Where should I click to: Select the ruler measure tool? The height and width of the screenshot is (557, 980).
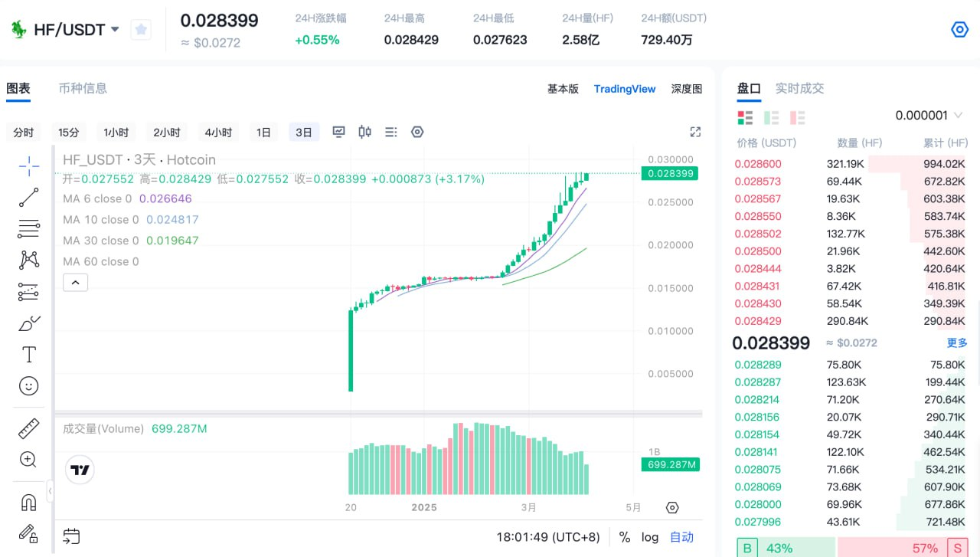point(28,428)
